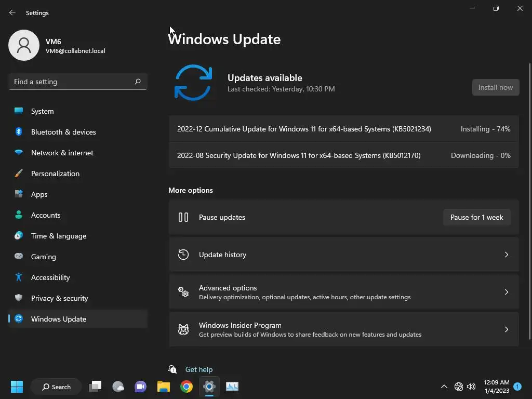The width and height of the screenshot is (532, 399).
Task: Click the notification count badge in tray
Action: [517, 386]
